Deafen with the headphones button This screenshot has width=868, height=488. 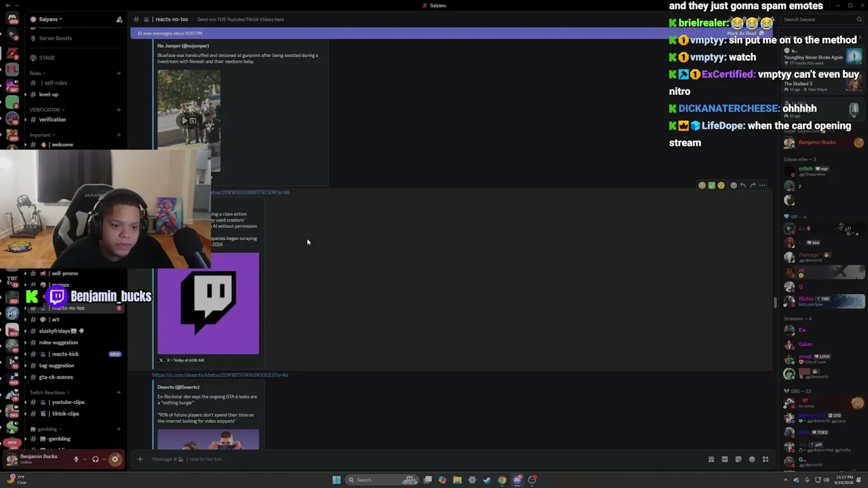click(96, 459)
